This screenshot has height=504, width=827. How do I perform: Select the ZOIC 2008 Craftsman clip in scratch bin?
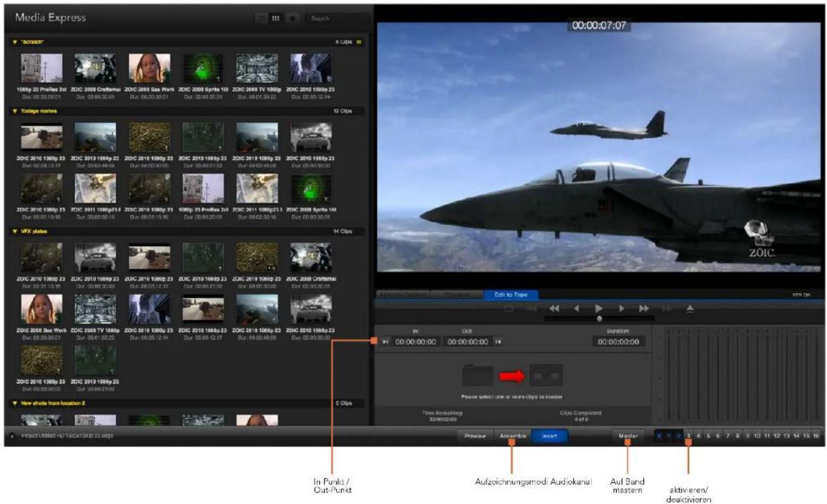96,68
